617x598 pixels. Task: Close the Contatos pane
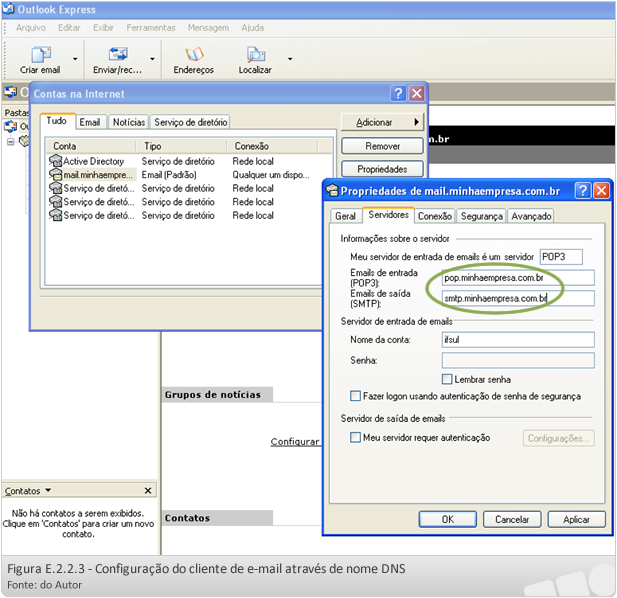(148, 491)
